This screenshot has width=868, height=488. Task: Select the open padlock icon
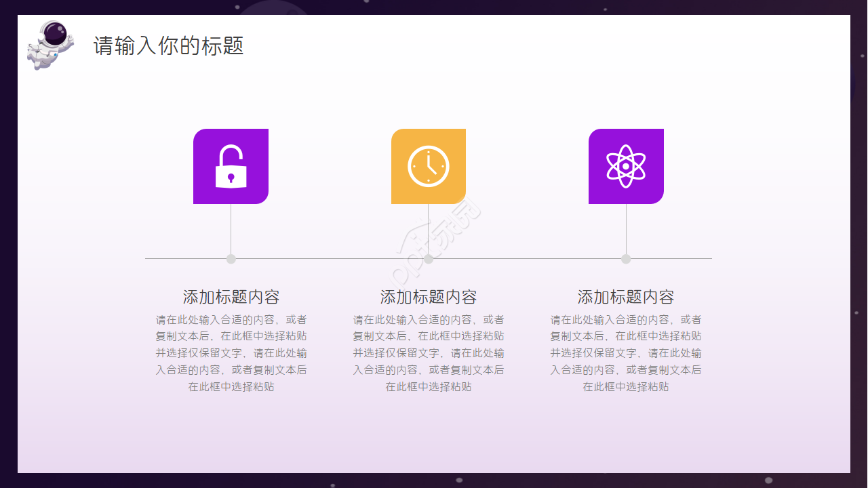pos(231,166)
